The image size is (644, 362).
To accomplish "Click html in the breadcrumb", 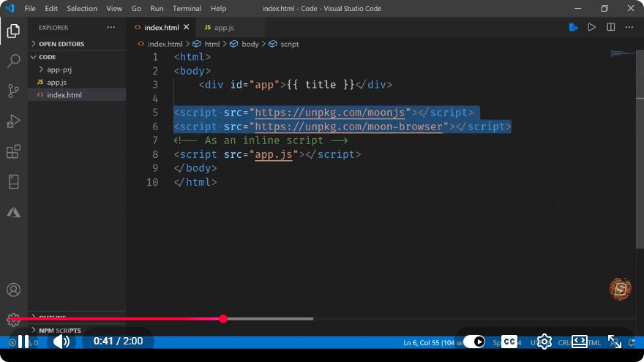I will (212, 44).
